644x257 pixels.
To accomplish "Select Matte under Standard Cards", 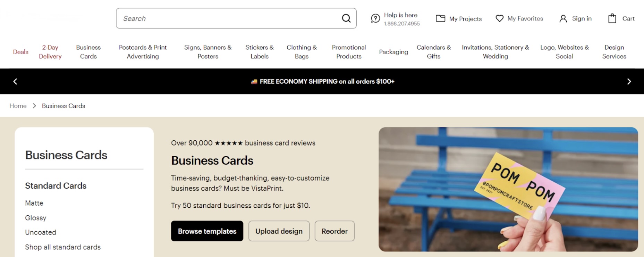I will [x=34, y=203].
